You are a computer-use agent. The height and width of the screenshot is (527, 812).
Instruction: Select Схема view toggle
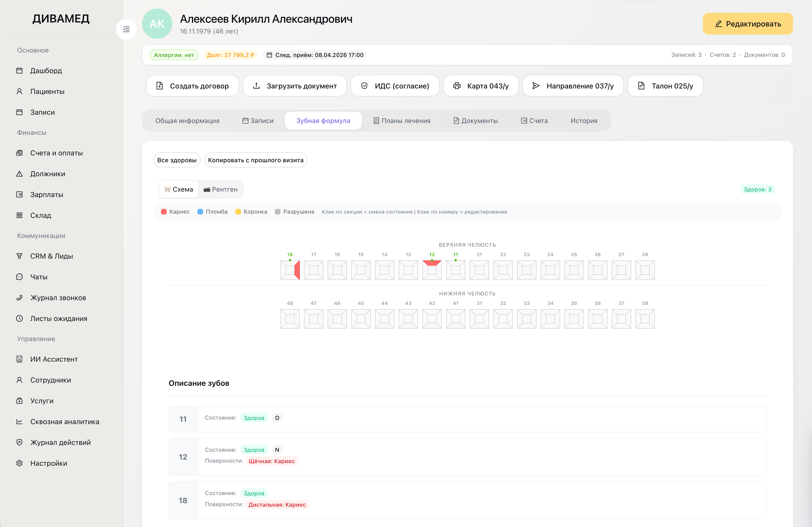[x=179, y=189]
